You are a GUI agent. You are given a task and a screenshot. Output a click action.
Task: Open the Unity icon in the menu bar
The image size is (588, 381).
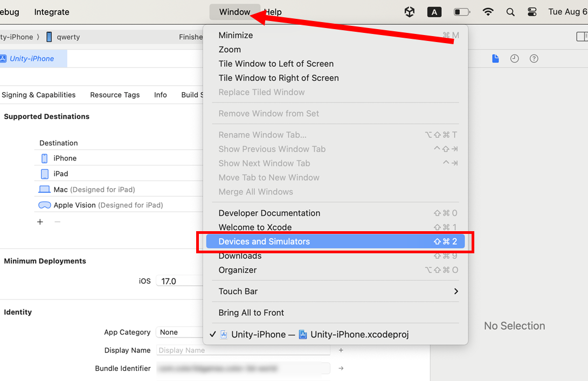[410, 12]
